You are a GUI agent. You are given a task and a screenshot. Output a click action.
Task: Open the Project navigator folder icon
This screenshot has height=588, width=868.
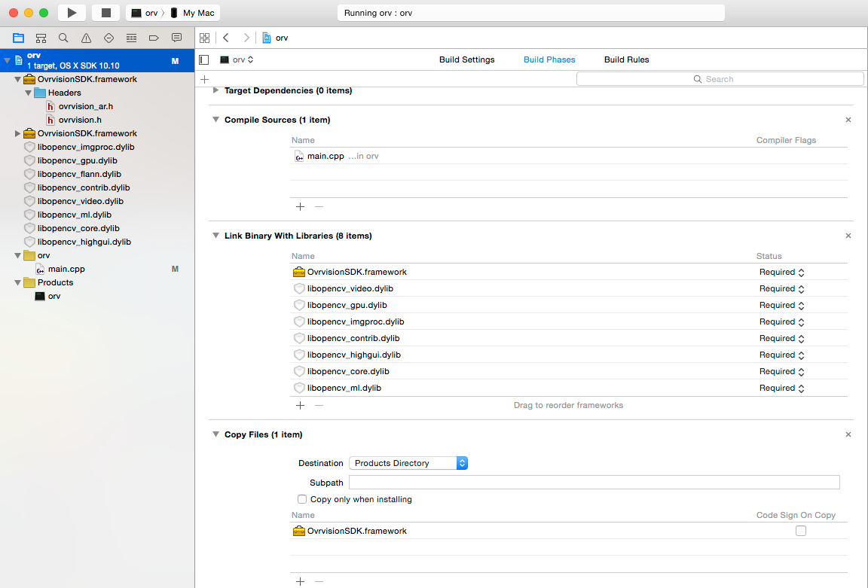coord(18,38)
